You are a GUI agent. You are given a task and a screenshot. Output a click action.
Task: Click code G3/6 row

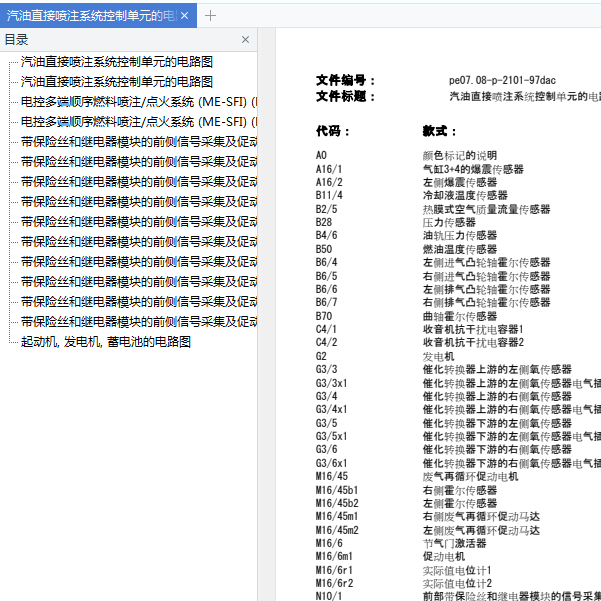coord(327,449)
